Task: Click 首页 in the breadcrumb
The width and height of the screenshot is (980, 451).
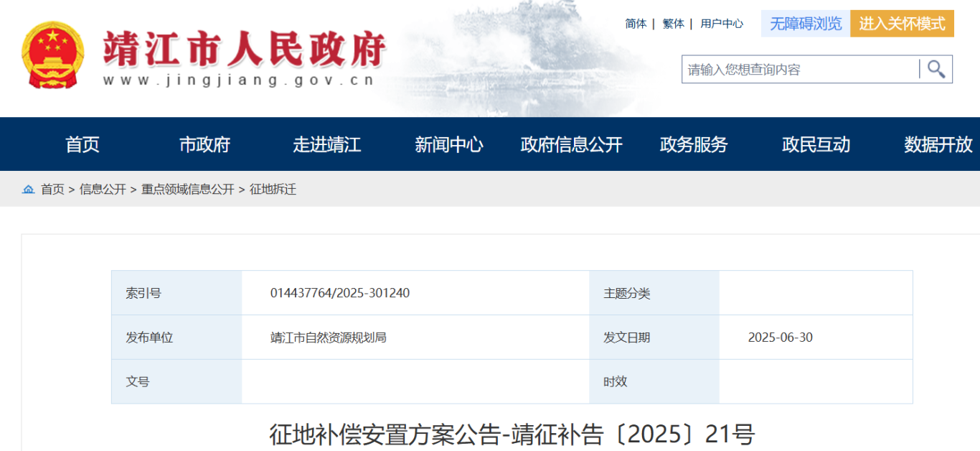Action: point(52,190)
